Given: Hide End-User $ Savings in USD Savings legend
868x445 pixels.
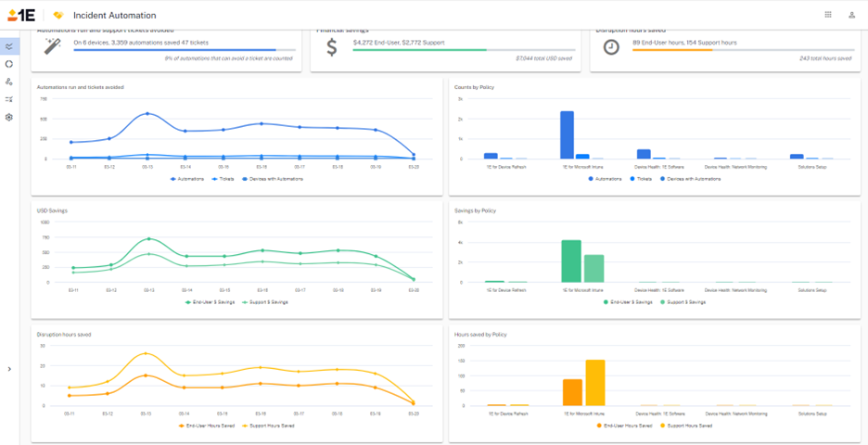Looking at the screenshot, I should pyautogui.click(x=210, y=301).
